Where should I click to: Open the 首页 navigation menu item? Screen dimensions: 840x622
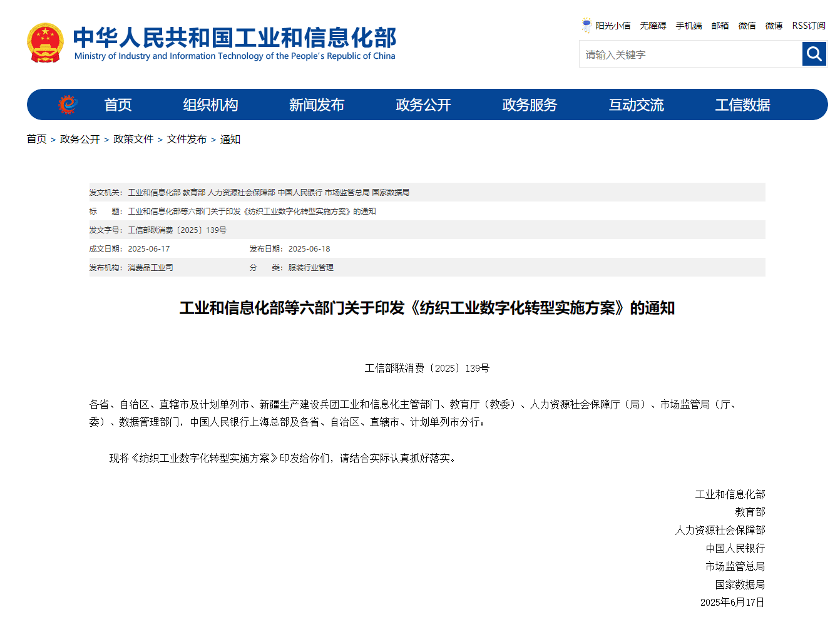point(118,105)
